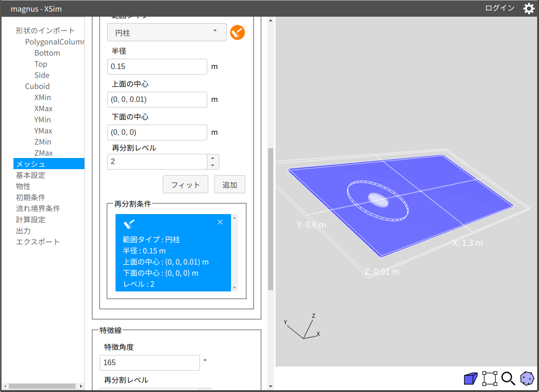Click the sidebar horizontal scrollbar thumb
The height and width of the screenshot is (392, 539).
[42, 386]
